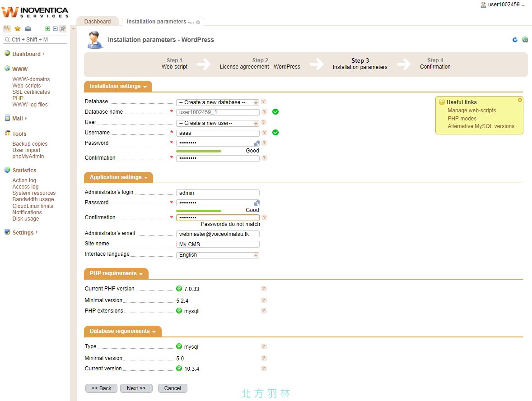Open the Tools sidebar section

coord(19,134)
